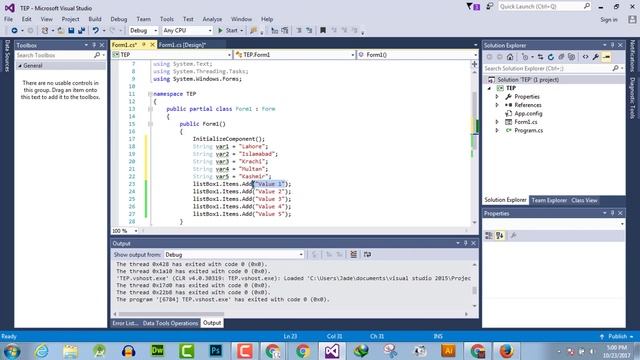
Task: Click the Sync with Active Document icon
Action: click(540, 57)
